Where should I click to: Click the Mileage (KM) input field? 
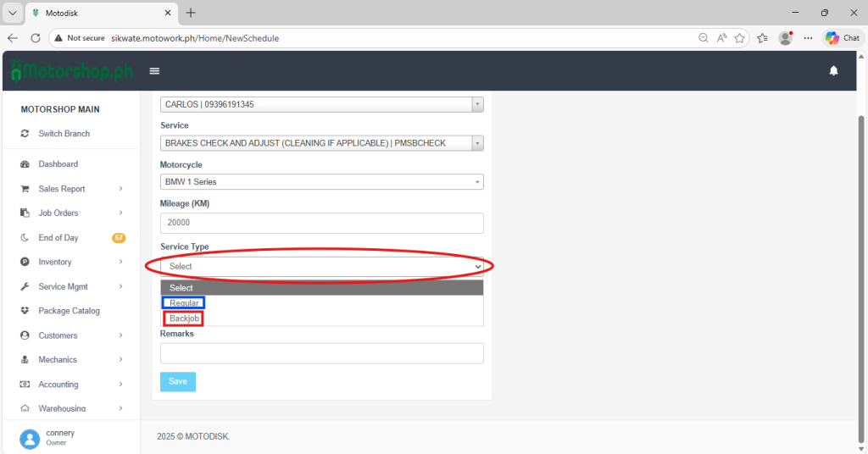point(321,223)
